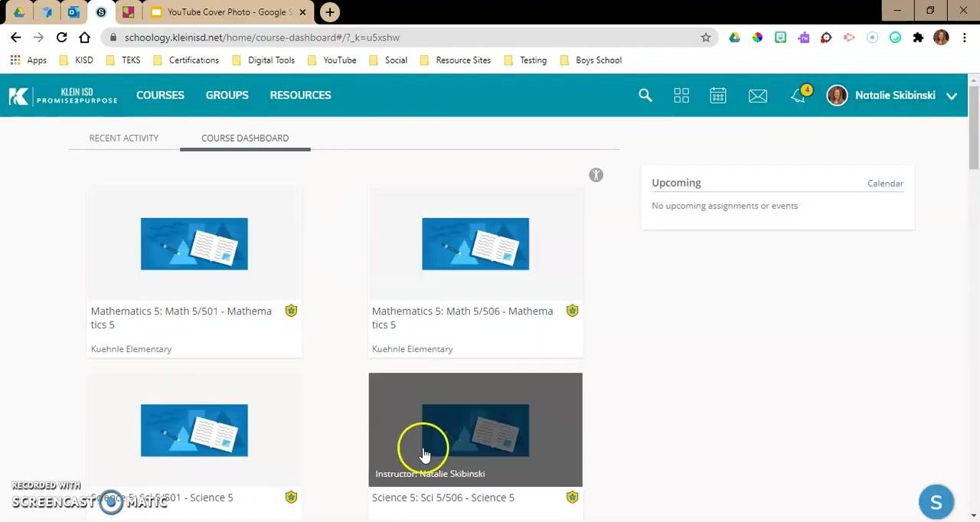Open Schoology search magnifier
980x522 pixels.
pos(645,95)
